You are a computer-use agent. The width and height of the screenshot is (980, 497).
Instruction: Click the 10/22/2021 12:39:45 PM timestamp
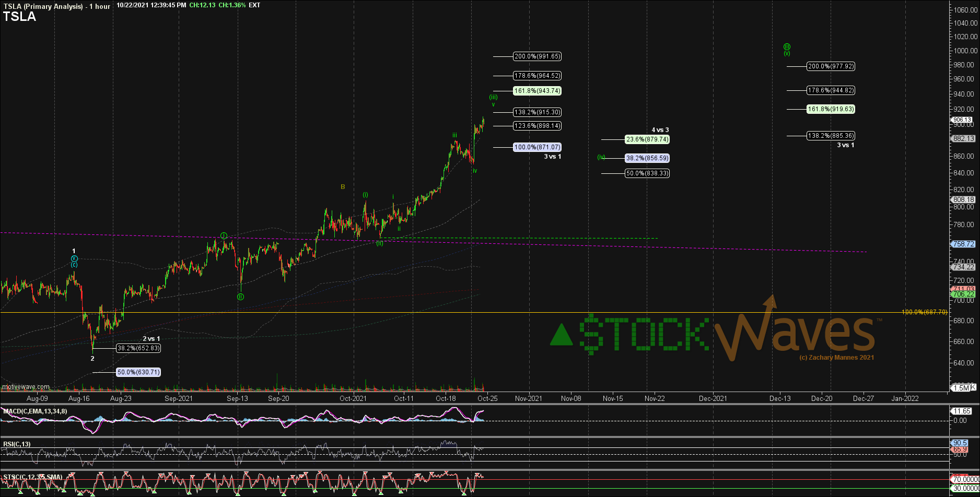tap(151, 5)
